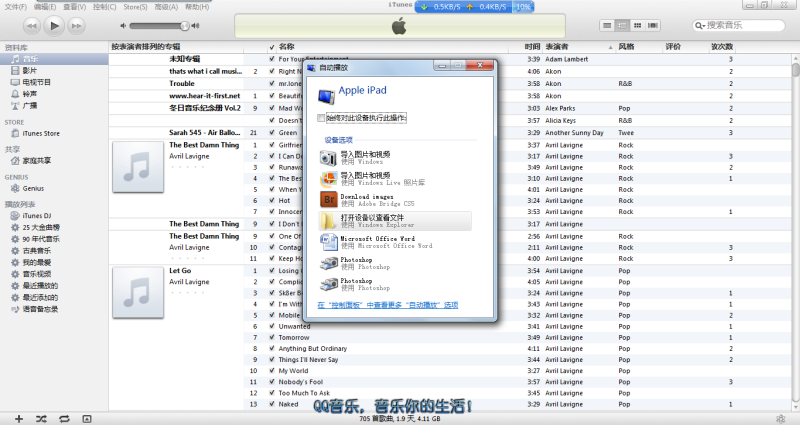Image resolution: width=800 pixels, height=425 pixels.
Task: Click the loud volume speaker icon
Action: (195, 26)
